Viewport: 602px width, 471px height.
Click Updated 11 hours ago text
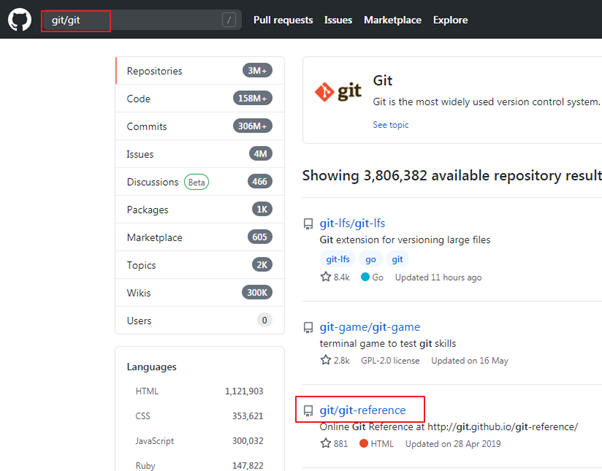click(x=438, y=278)
